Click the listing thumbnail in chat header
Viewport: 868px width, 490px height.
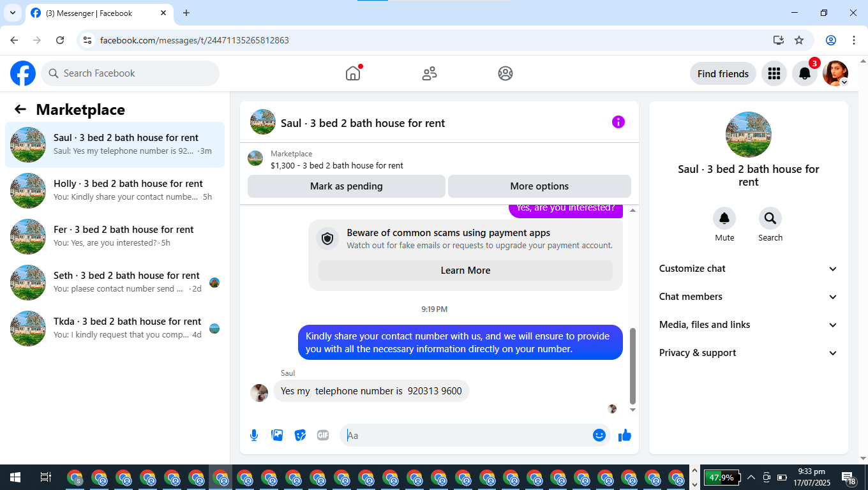263,122
